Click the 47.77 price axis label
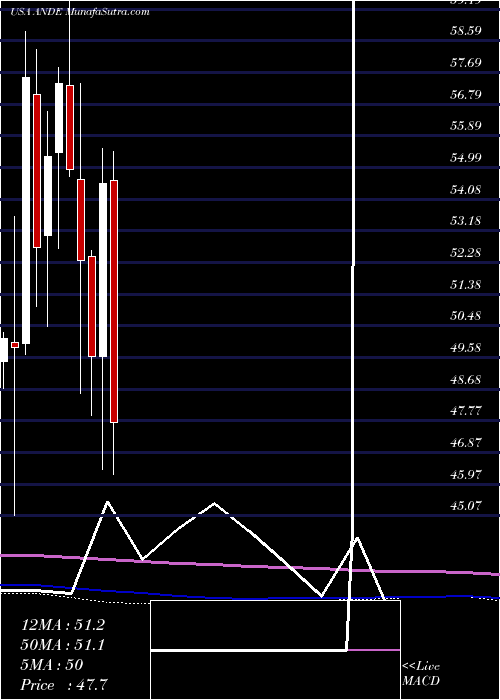This screenshot has width=500, height=700. coord(466,411)
